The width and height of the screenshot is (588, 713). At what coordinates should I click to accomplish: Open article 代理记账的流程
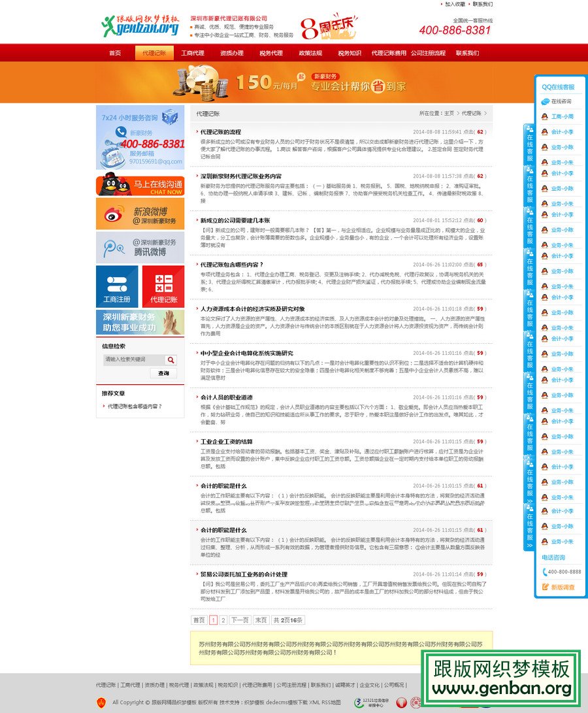[x=220, y=132]
